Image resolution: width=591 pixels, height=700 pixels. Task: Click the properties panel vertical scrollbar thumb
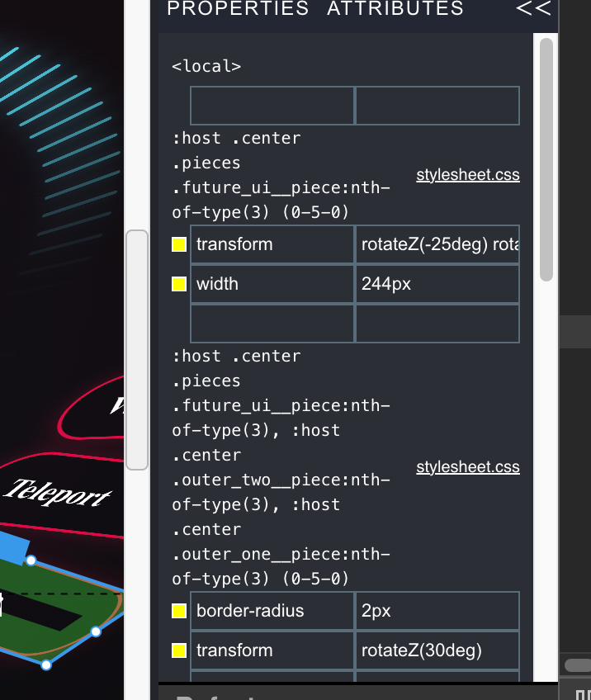(546, 159)
